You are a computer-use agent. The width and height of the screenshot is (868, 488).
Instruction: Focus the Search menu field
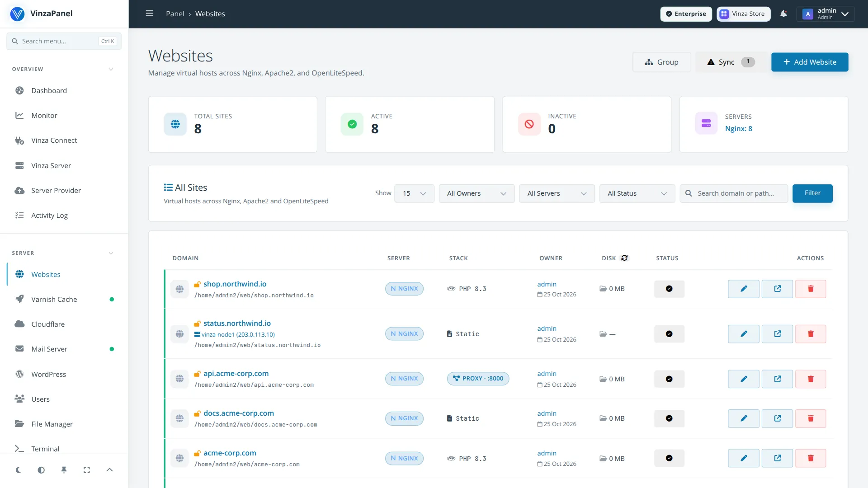64,41
